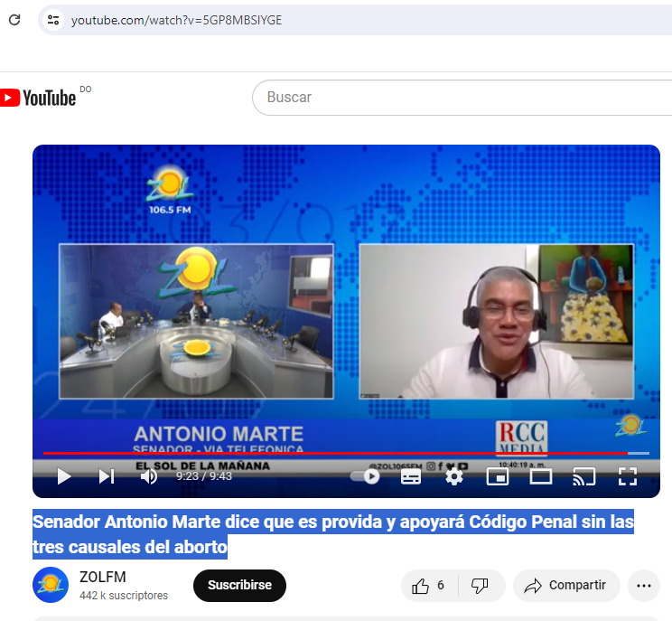Seek on the red video progress bar

coord(346,453)
